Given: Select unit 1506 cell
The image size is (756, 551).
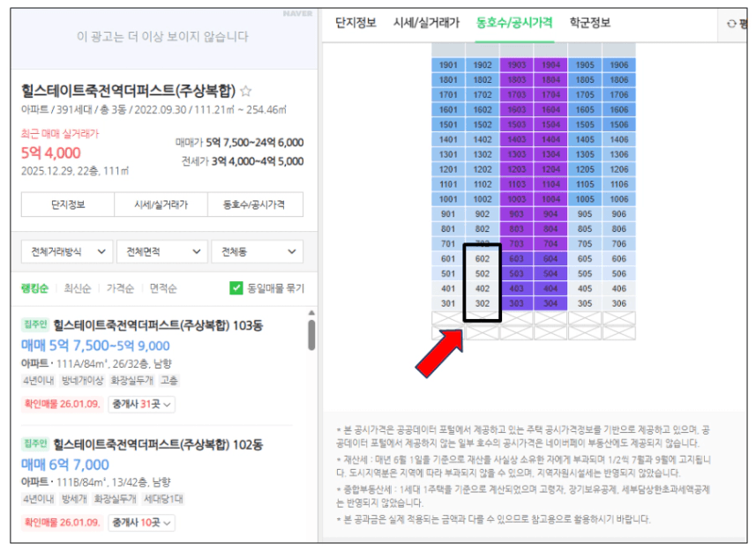Looking at the screenshot, I should (x=619, y=124).
